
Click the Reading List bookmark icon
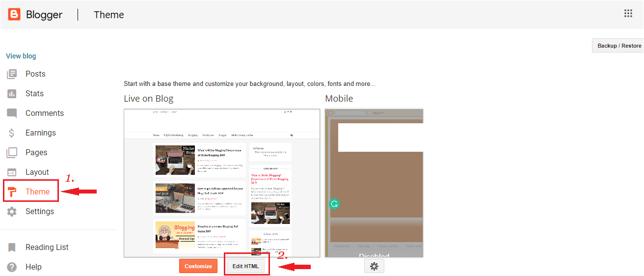click(x=12, y=248)
